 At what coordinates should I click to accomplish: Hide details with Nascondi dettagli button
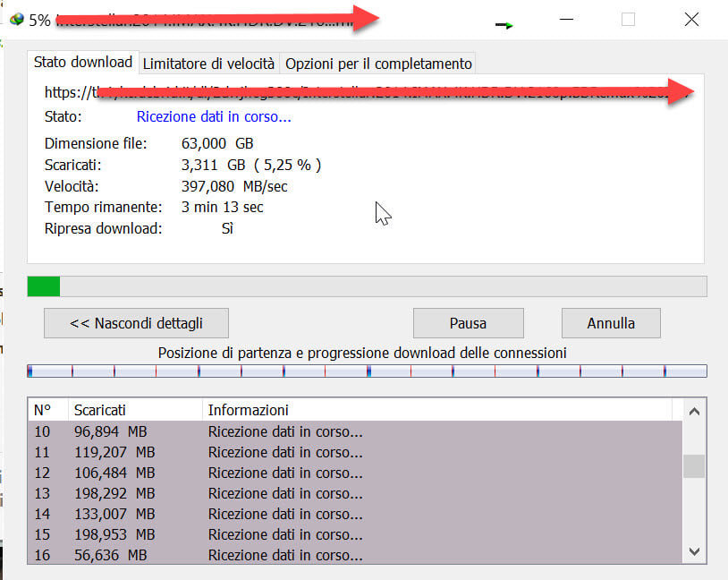pos(136,323)
